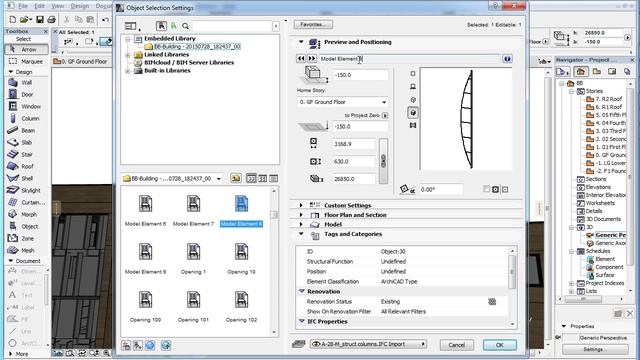
Task: Click the Navigator tree vertical scrollbar
Action: coord(629,188)
